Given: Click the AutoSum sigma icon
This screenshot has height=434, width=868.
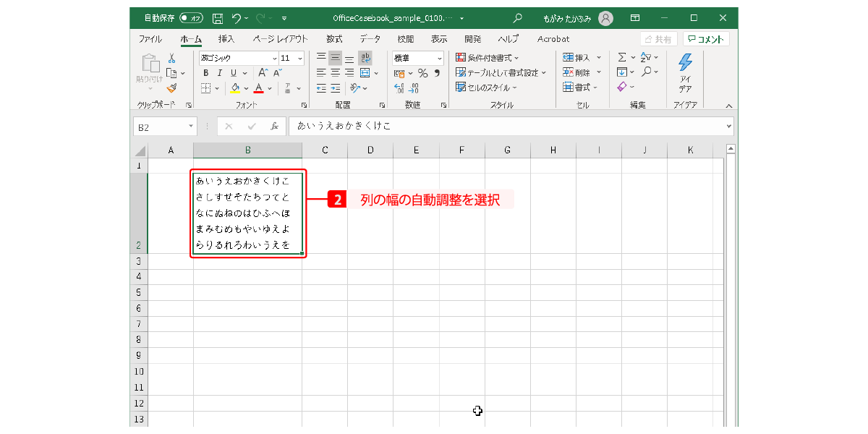Looking at the screenshot, I should 621,58.
